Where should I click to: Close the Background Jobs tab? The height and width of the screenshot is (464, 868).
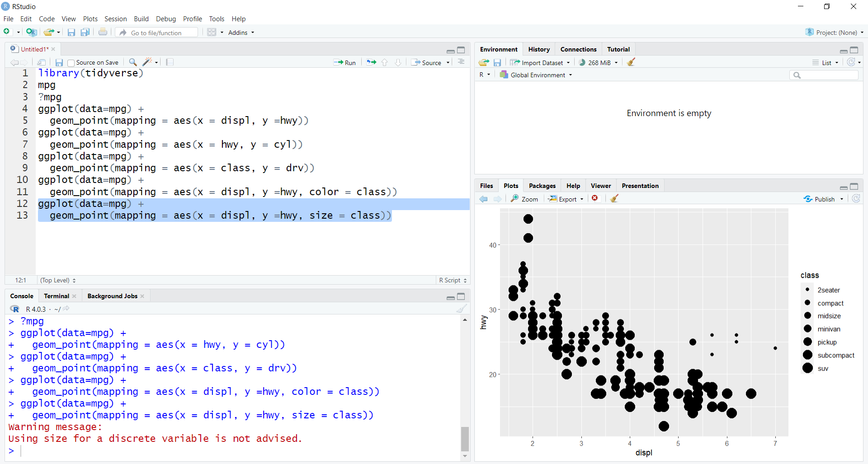point(142,296)
